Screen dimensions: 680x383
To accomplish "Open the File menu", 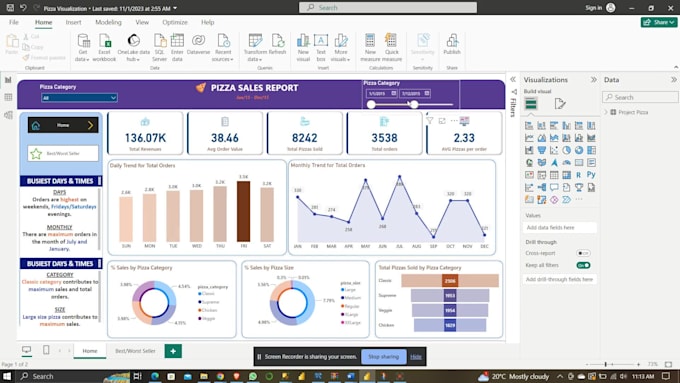I will tap(14, 22).
